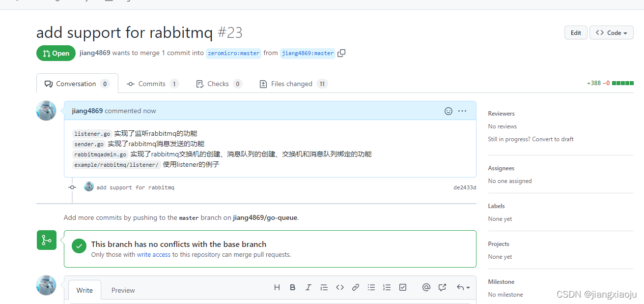Switch to the Conversation tab
Viewport: 644px width, 304px height.
[77, 84]
